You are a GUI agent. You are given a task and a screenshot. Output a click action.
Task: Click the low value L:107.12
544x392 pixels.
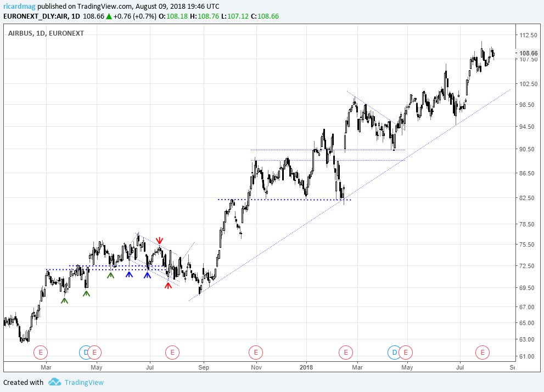(x=235, y=16)
